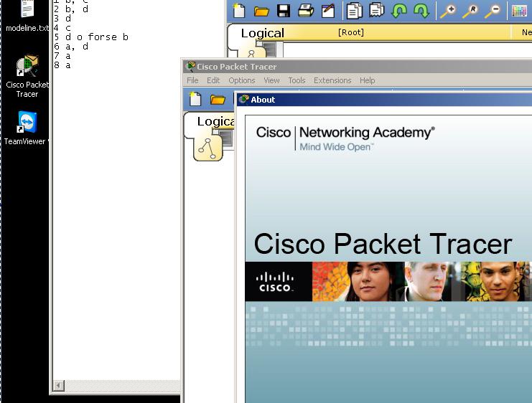Screen dimensions: 532x403
Task: Open Activity Wizard icon in back toolbar
Action: pyautogui.click(x=328, y=11)
